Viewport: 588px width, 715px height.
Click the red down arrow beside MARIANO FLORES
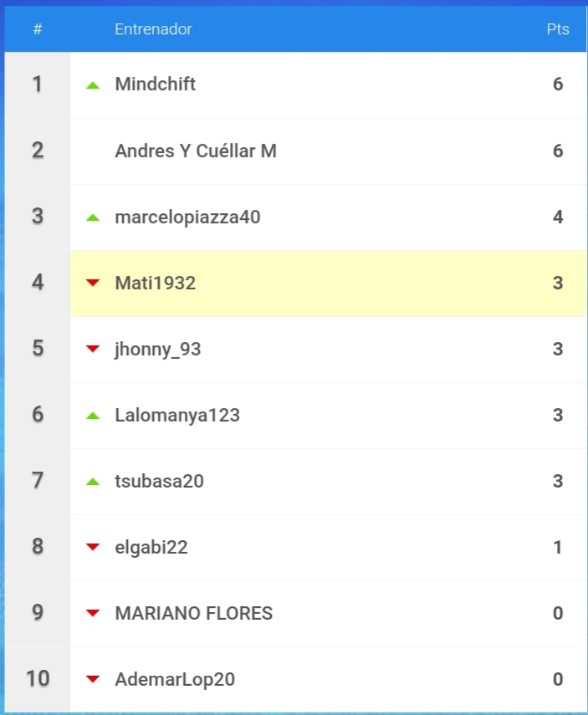coord(93,613)
